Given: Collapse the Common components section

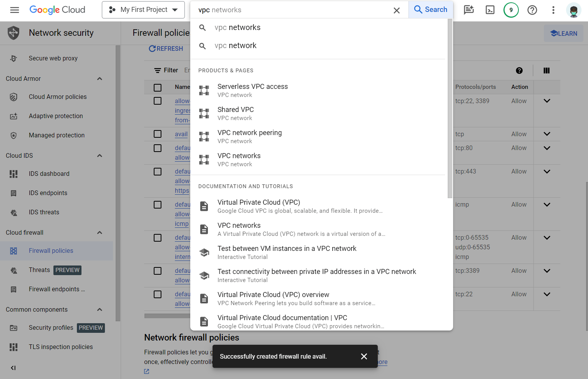Looking at the screenshot, I should tap(100, 310).
